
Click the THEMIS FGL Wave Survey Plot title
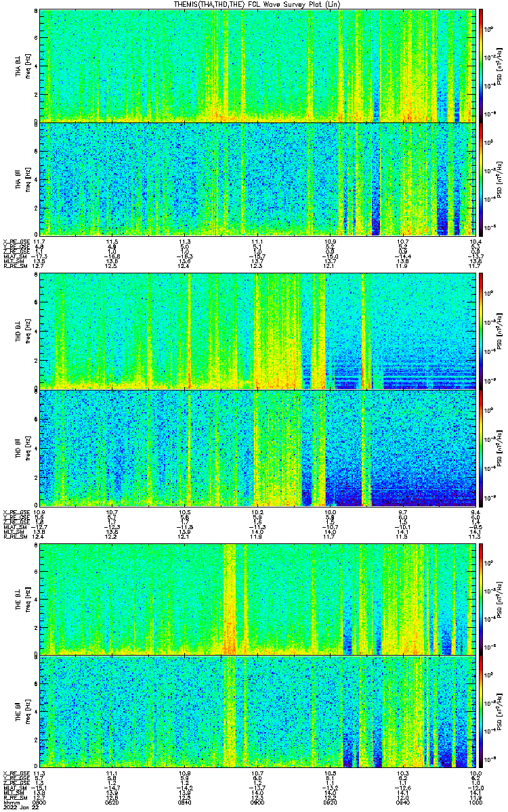point(257,5)
